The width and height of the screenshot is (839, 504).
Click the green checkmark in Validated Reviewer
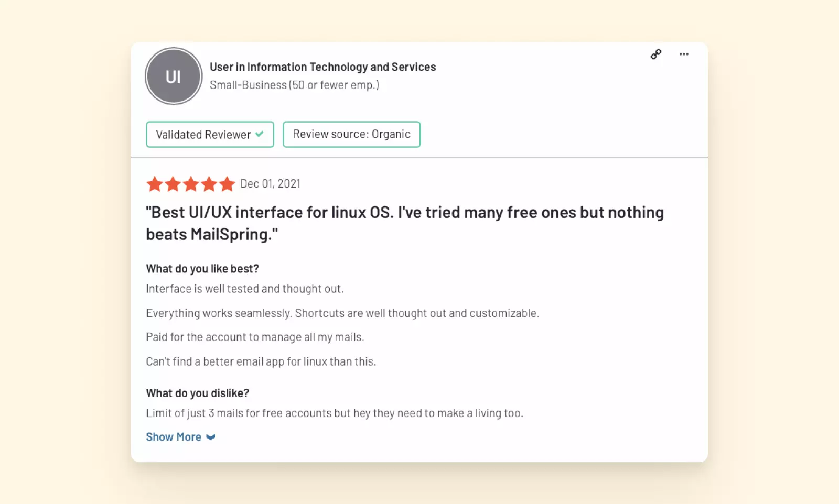click(x=260, y=134)
